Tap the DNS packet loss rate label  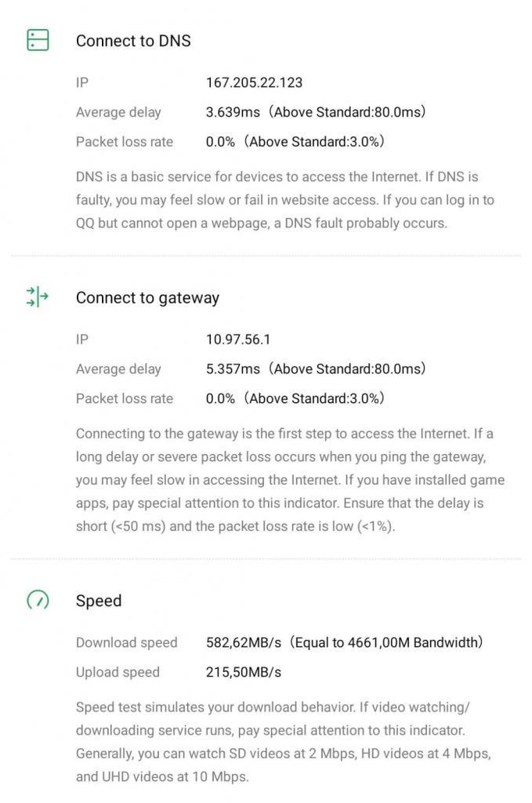(x=124, y=142)
